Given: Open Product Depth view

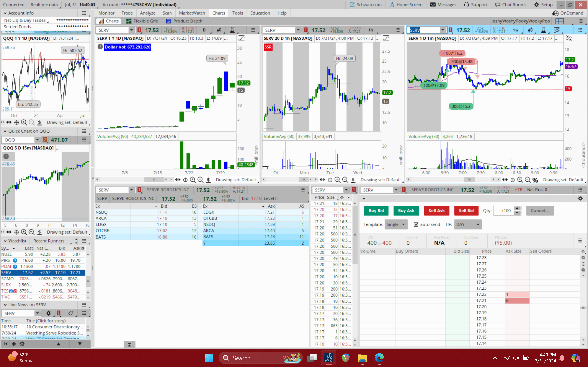Looking at the screenshot, I should [184, 21].
